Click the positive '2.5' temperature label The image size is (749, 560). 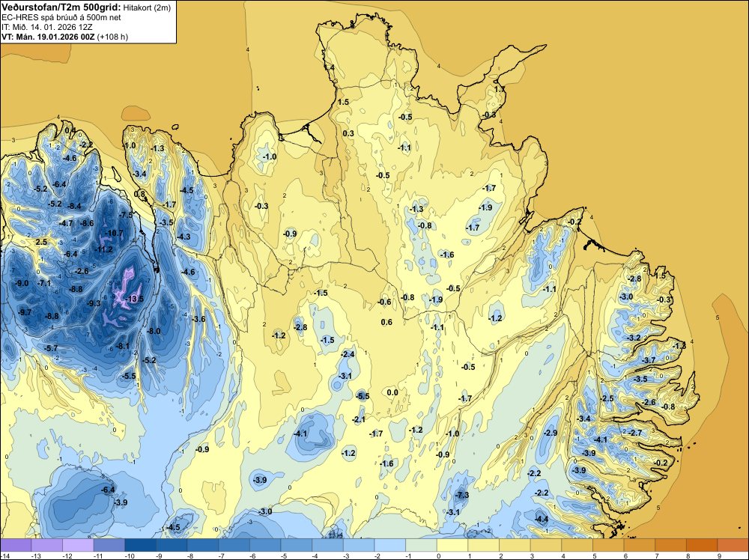pyautogui.click(x=41, y=242)
